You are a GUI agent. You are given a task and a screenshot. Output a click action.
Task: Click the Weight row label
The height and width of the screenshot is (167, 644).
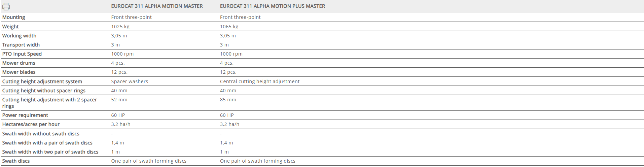pos(10,27)
